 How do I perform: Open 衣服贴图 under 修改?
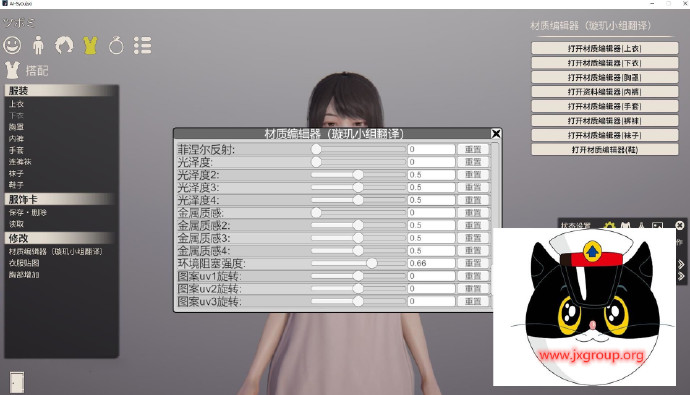pos(24,263)
